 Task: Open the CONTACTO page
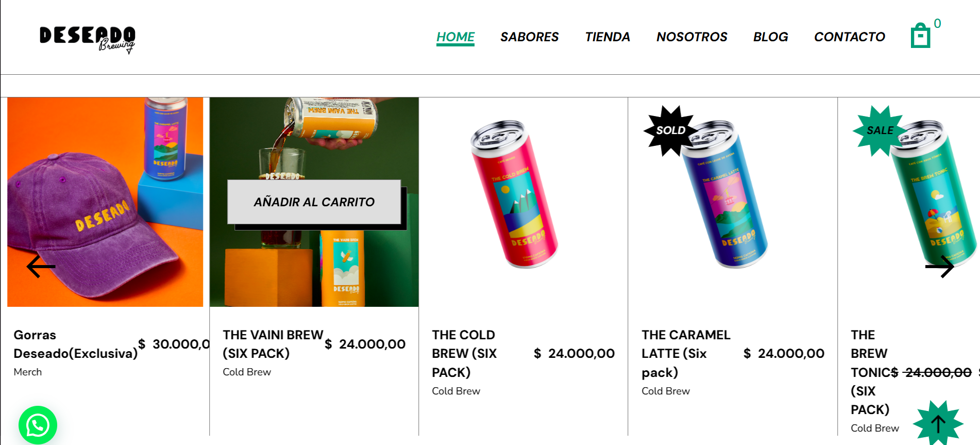tap(850, 37)
